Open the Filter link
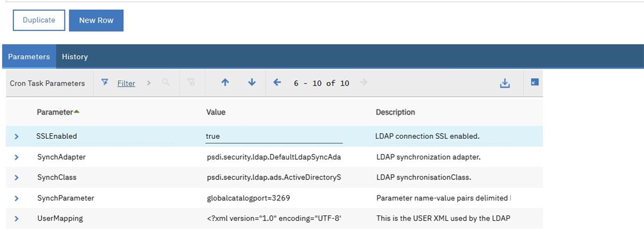The image size is (644, 232). click(x=126, y=83)
